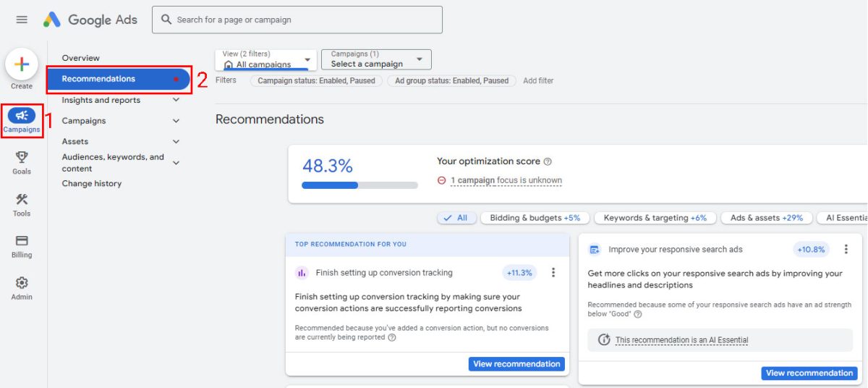Click the red campaign focus warning icon

(441, 180)
